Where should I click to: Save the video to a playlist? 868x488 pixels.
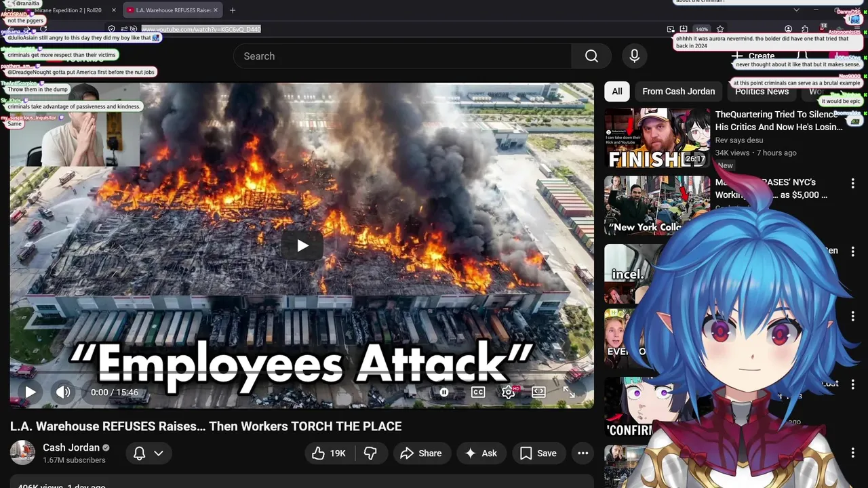click(x=539, y=453)
